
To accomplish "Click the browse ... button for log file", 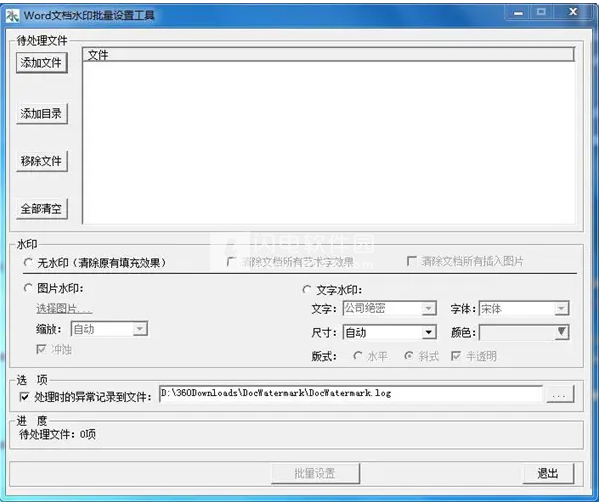I will click(560, 394).
